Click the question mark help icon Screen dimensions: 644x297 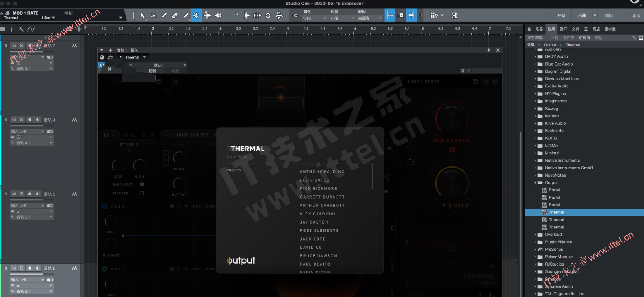[236, 16]
